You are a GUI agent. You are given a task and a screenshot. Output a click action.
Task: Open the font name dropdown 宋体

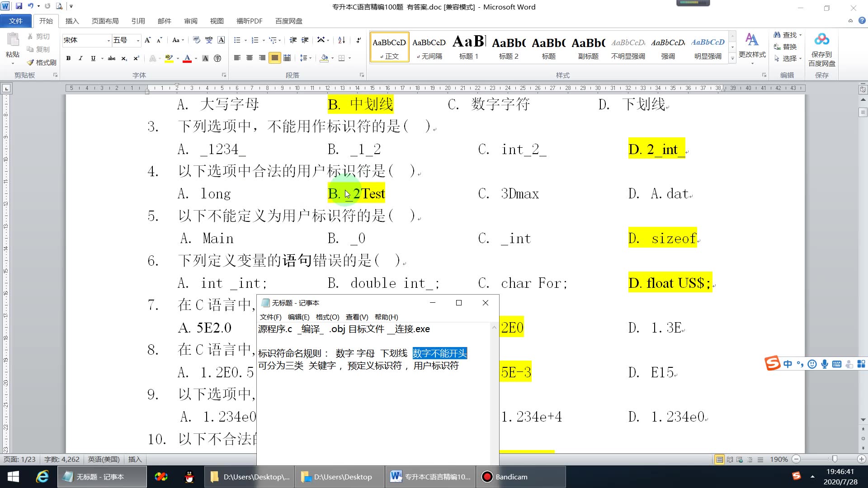pyautogui.click(x=108, y=41)
